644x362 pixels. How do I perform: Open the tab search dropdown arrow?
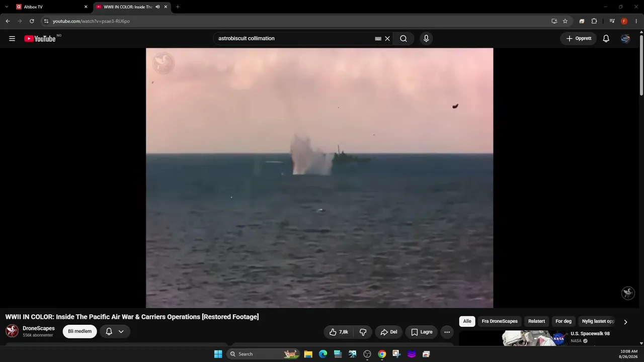click(7, 7)
